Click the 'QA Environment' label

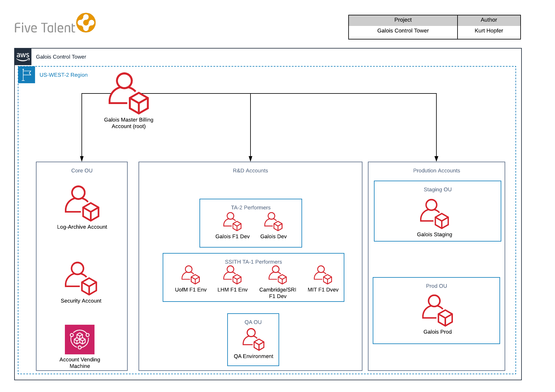point(254,356)
